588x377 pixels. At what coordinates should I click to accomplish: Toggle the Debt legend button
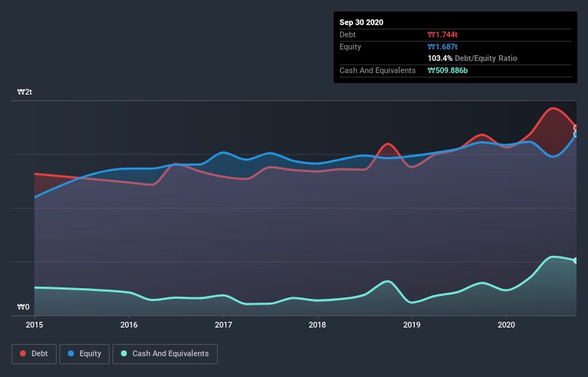point(34,354)
